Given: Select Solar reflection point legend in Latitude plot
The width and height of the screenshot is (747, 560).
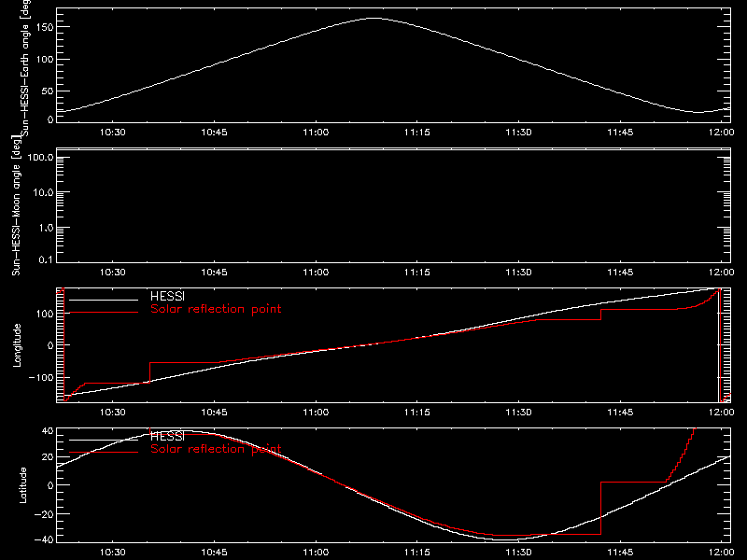Looking at the screenshot, I should tap(216, 449).
